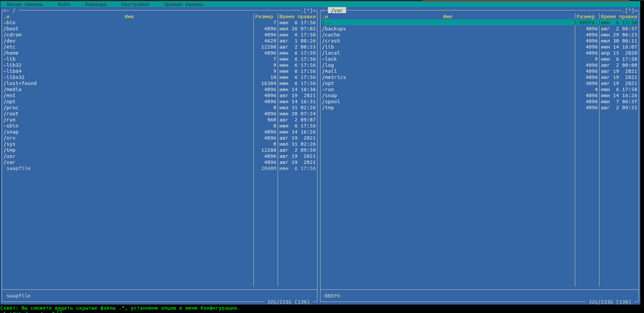Sort right panel by Время правки column

point(619,17)
